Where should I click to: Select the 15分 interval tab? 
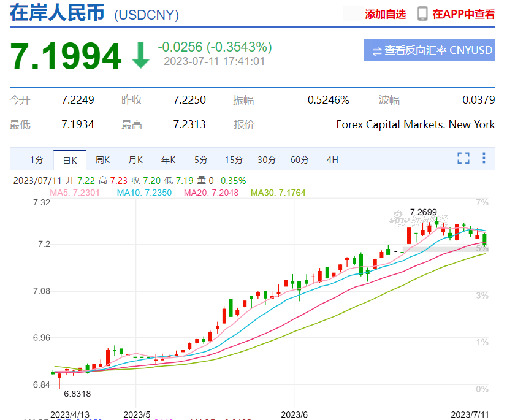[x=234, y=160]
